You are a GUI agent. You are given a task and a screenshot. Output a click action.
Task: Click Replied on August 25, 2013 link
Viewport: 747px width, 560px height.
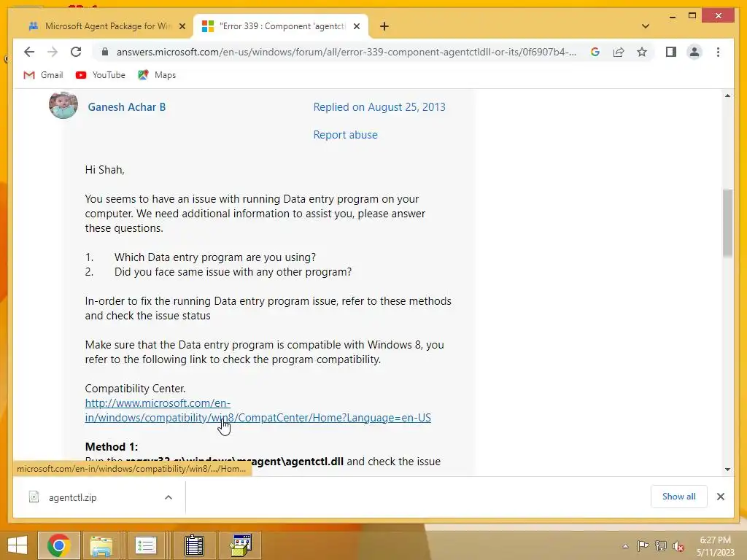click(x=379, y=107)
